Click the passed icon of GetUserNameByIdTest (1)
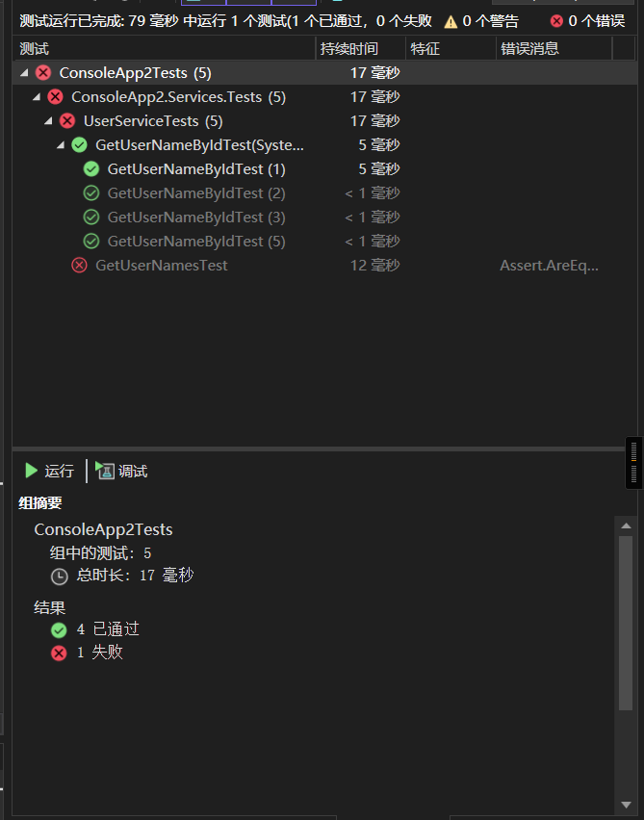 coord(91,169)
